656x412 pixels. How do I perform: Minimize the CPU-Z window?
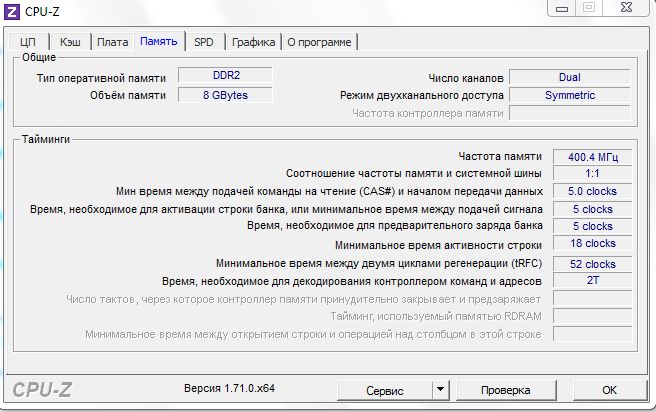click(562, 8)
